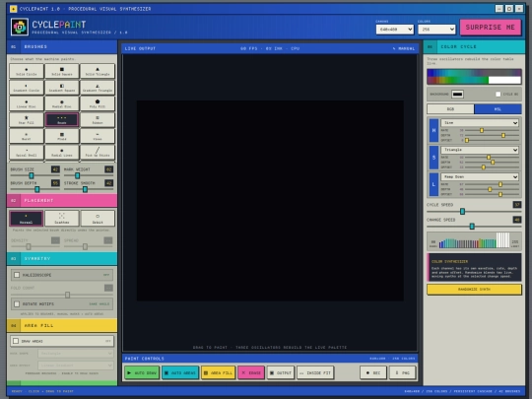Pick the Poly Fill brush
This screenshot has width=532, height=399.
pos(98,103)
